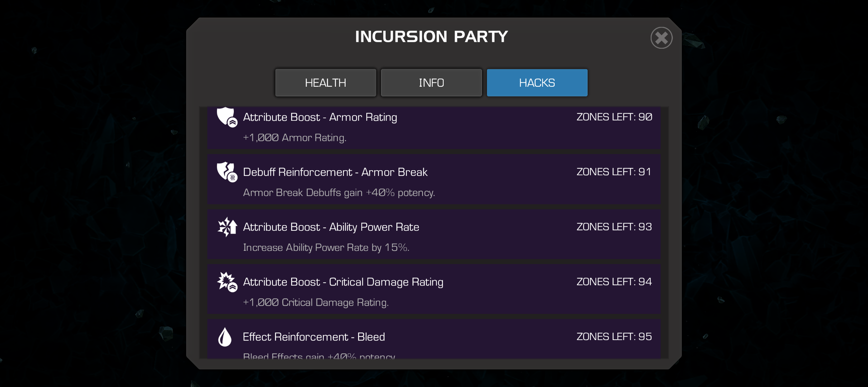Close the Incursion Party dialog

tap(661, 38)
